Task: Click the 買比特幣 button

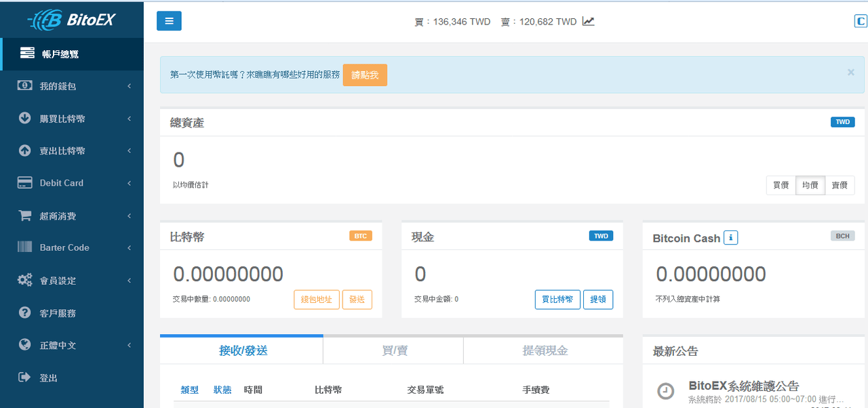Action: click(x=557, y=300)
